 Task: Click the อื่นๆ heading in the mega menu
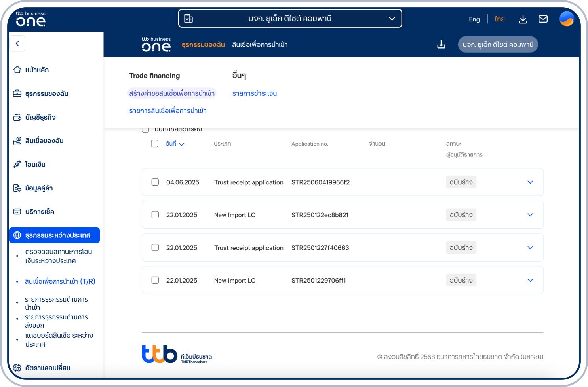pyautogui.click(x=239, y=75)
